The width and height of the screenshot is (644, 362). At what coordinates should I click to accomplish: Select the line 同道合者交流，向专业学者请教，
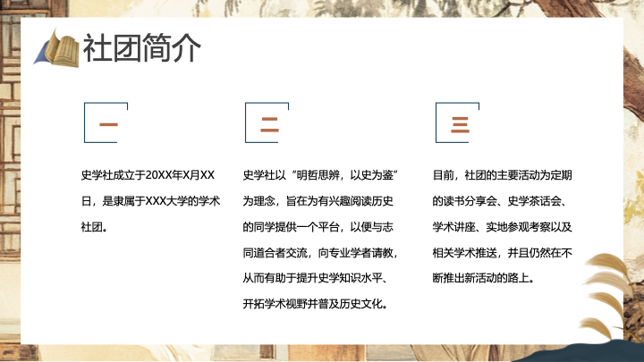pos(320,253)
